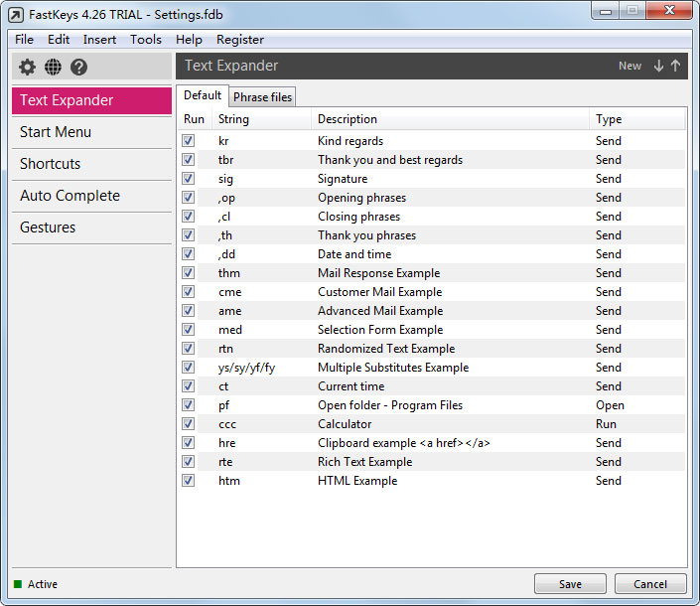Move the entry down with the down arrow

(658, 66)
